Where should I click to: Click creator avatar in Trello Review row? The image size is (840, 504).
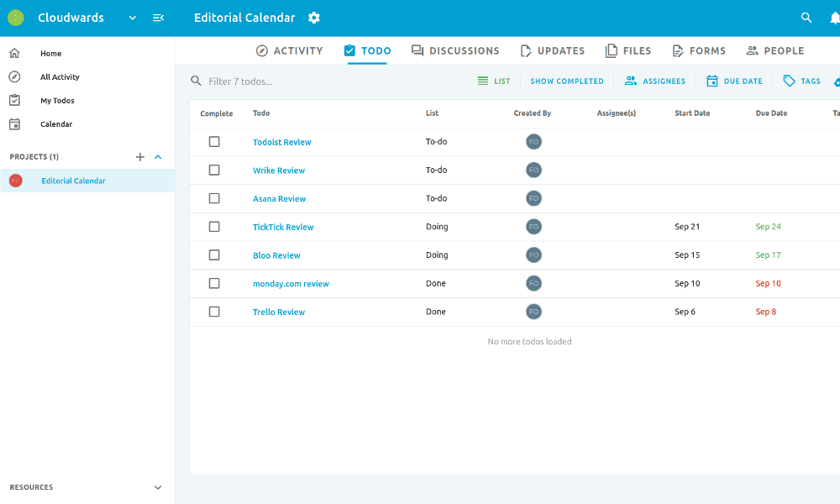533,312
